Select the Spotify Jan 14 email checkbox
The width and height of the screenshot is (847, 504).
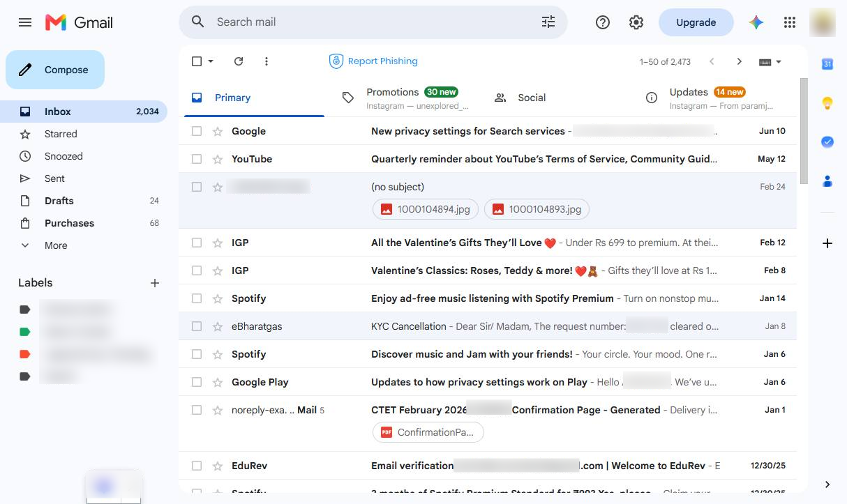pyautogui.click(x=197, y=298)
